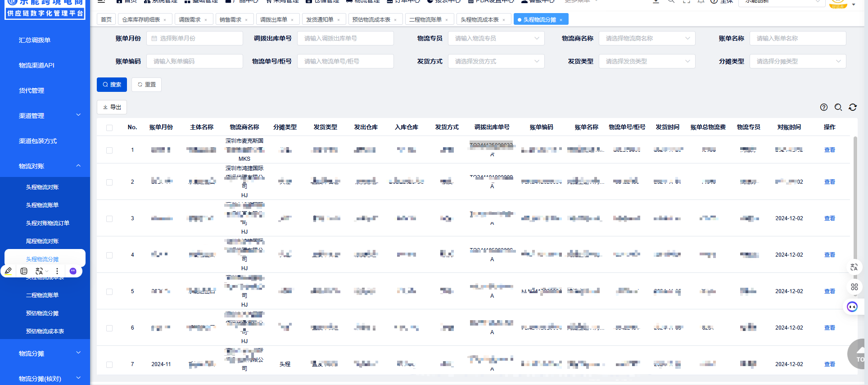Open the notes panel icon in floating toolbar
The width and height of the screenshot is (868, 385).
pos(24,271)
